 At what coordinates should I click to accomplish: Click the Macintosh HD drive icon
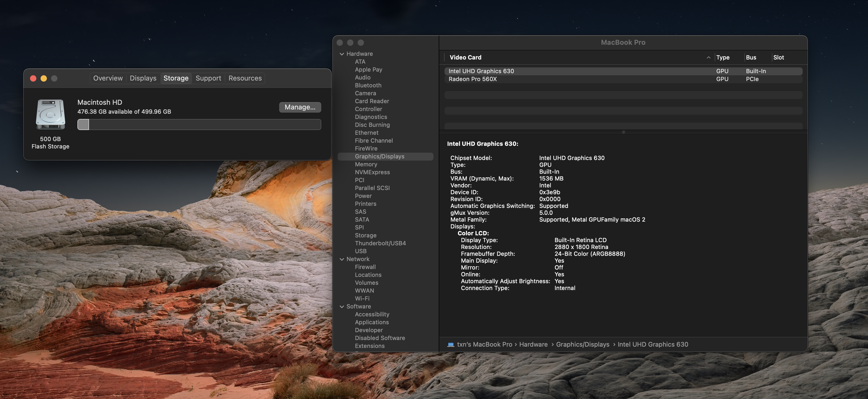pos(51,114)
